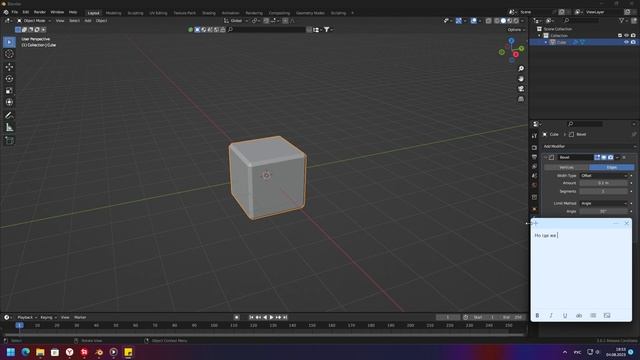640x360 pixels.
Task: Open Global transform orientation dropdown
Action: click(236, 21)
